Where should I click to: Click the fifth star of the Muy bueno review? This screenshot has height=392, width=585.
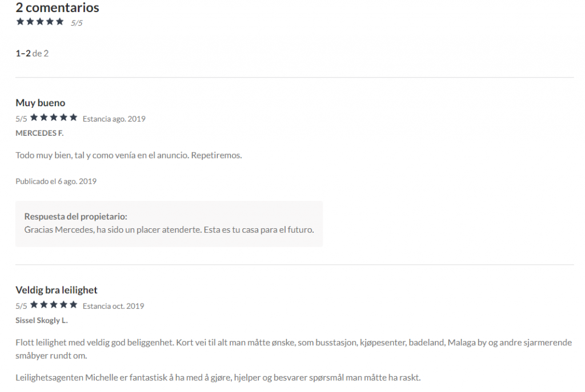point(73,118)
